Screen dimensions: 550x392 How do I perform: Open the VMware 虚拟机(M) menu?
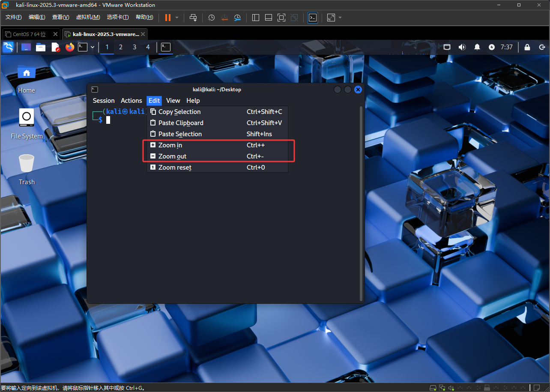(88, 17)
